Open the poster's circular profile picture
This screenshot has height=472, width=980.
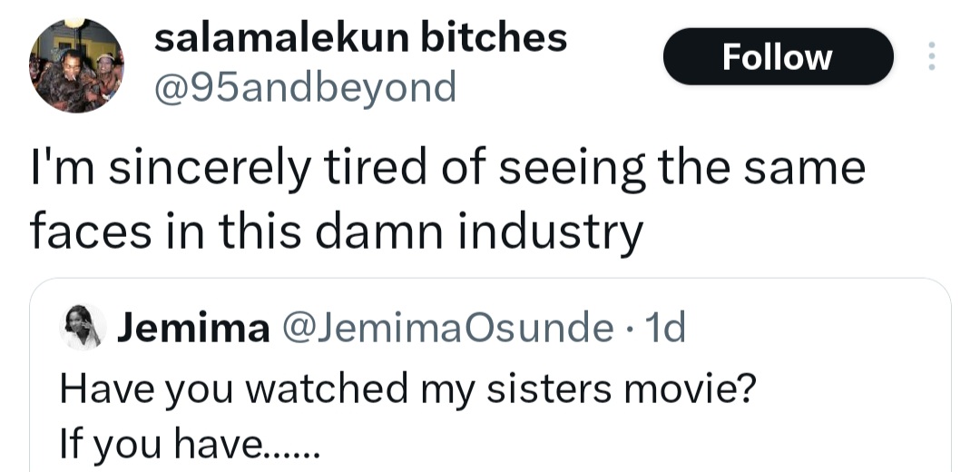click(76, 66)
